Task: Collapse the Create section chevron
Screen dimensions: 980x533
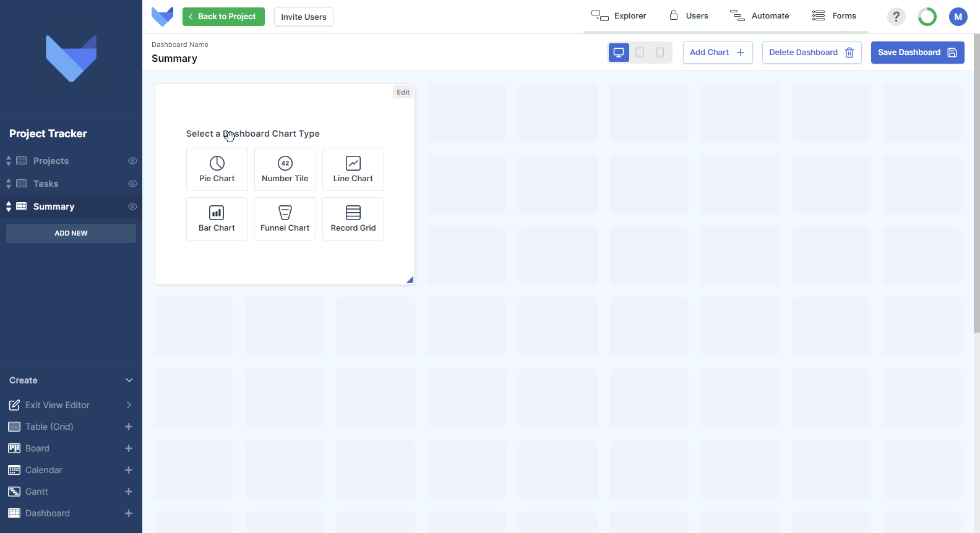Action: pyautogui.click(x=129, y=380)
